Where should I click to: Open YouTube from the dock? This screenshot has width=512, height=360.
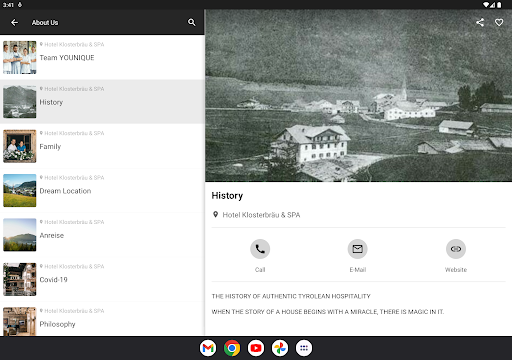[256, 348]
